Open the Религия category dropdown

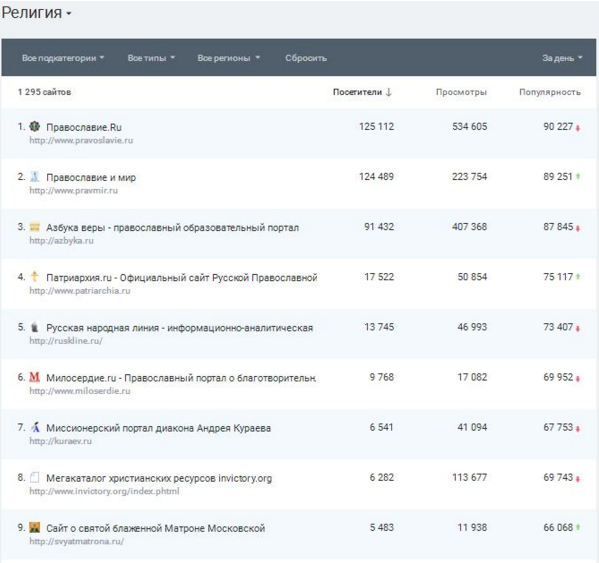(36, 13)
